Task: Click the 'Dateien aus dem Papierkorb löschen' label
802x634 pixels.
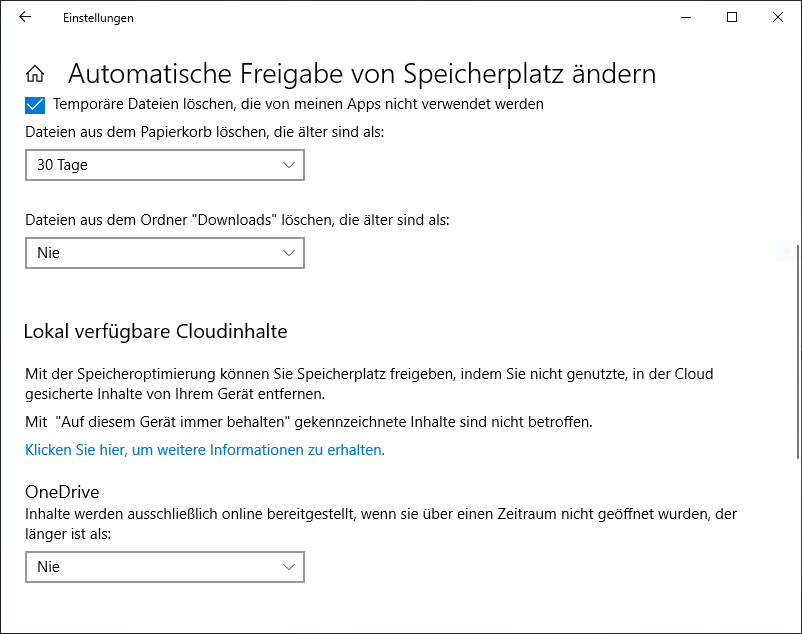Action: [204, 132]
